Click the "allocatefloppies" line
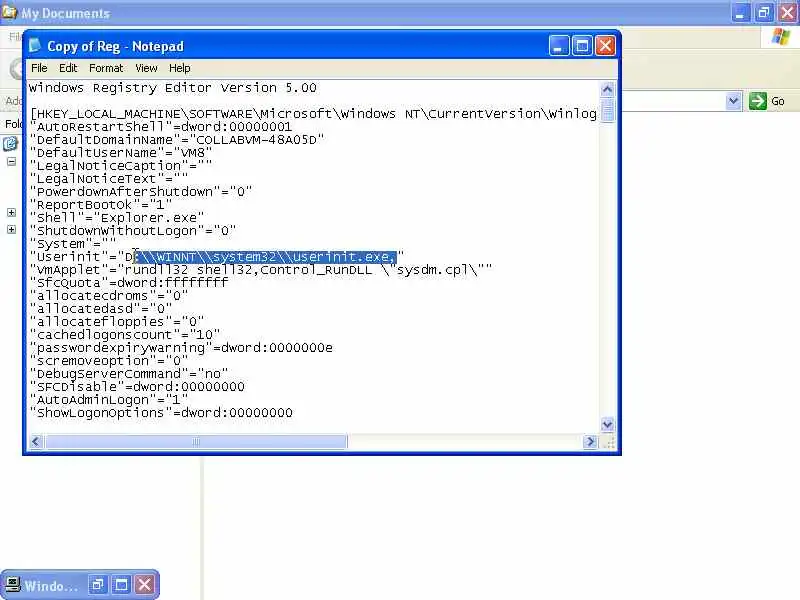This screenshot has height=600, width=800. (x=117, y=322)
